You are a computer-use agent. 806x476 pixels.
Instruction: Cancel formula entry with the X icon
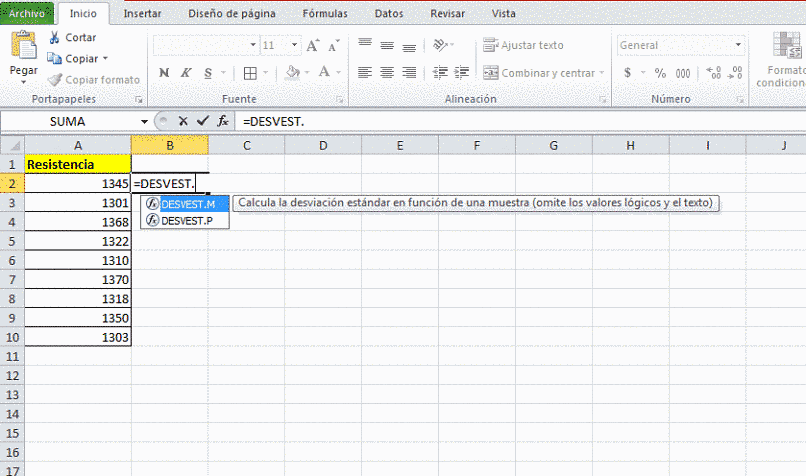(182, 121)
